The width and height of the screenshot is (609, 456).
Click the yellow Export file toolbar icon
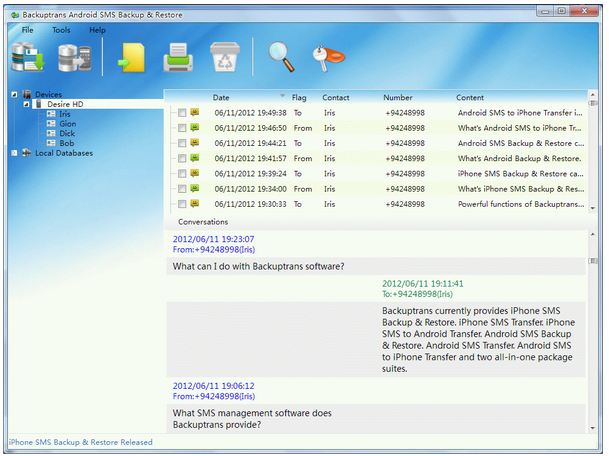tap(132, 58)
